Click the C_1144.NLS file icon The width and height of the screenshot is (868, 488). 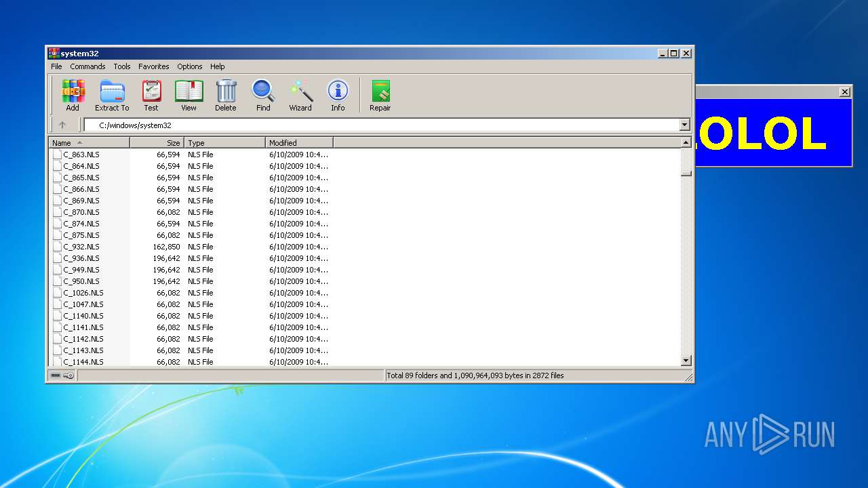point(57,362)
